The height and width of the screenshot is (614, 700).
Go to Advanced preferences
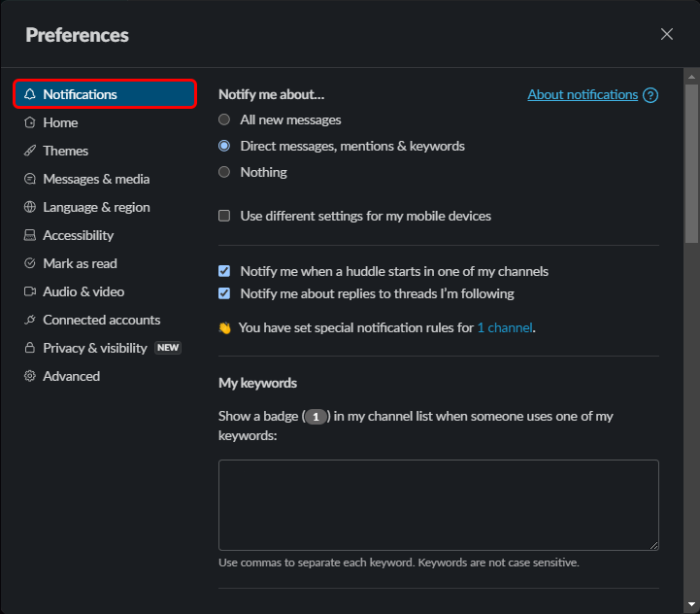click(x=105, y=376)
